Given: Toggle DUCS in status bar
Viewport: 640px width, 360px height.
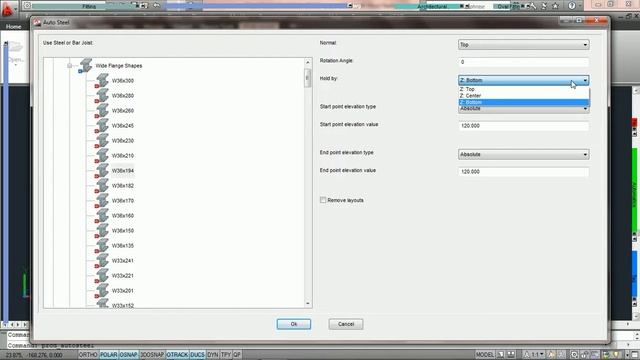Looking at the screenshot, I should coord(198,355).
